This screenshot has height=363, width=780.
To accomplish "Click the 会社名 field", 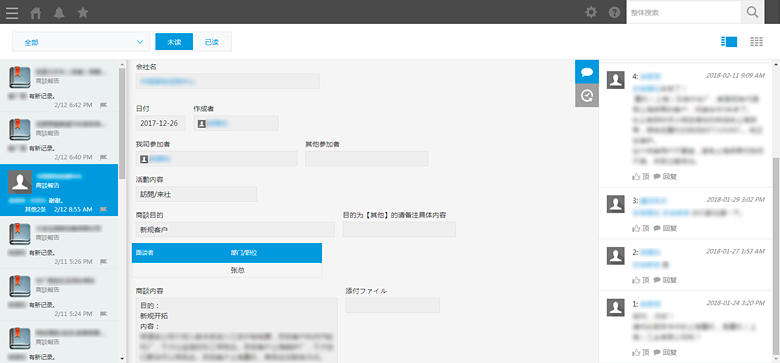I will point(228,81).
